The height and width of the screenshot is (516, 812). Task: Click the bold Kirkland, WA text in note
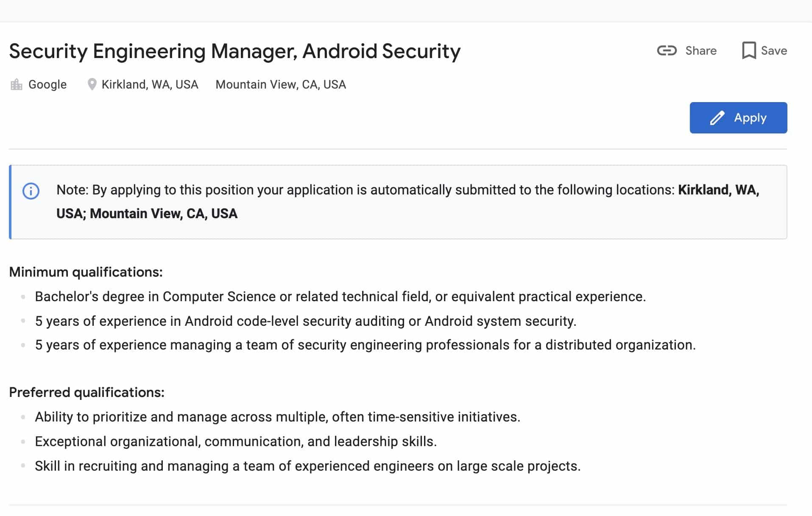718,190
